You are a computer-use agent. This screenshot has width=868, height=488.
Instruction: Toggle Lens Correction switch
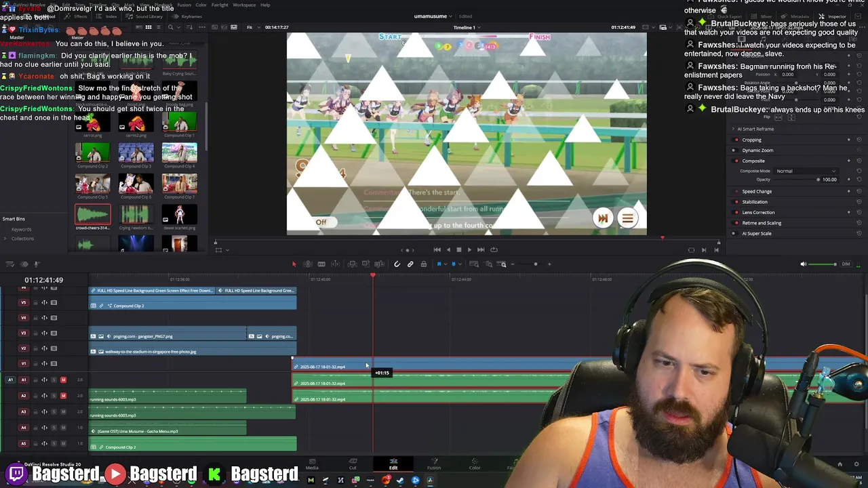click(736, 212)
